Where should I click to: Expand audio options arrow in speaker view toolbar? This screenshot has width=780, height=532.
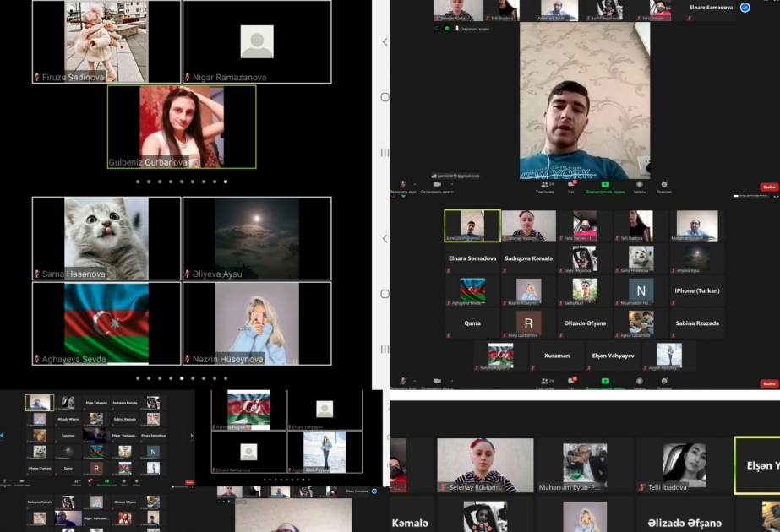tap(415, 184)
